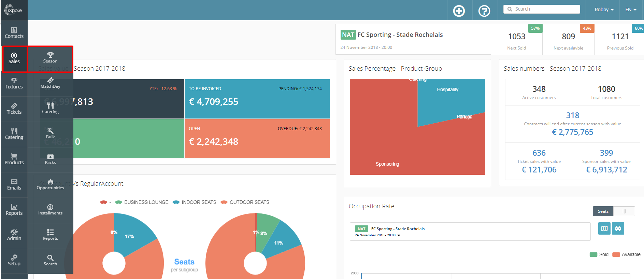
Task: Open the Contacts section in sidebar
Action: [14, 33]
